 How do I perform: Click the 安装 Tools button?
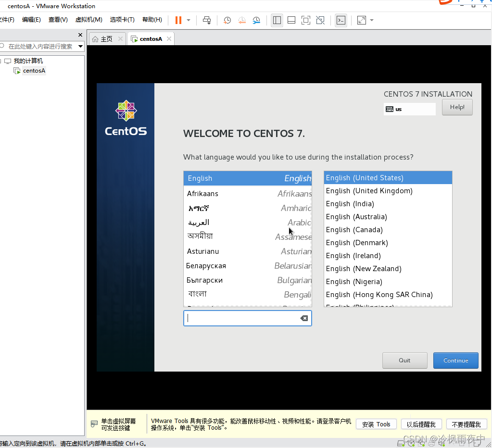tap(376, 424)
